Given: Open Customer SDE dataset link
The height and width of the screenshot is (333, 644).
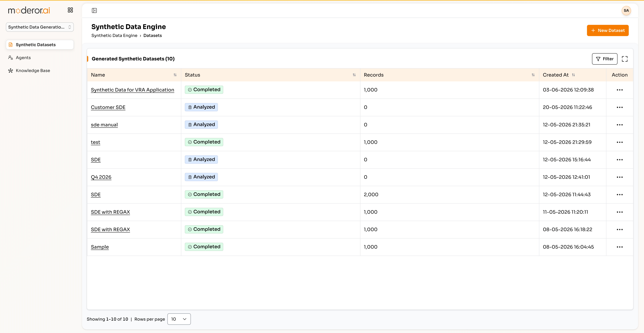Looking at the screenshot, I should point(108,107).
